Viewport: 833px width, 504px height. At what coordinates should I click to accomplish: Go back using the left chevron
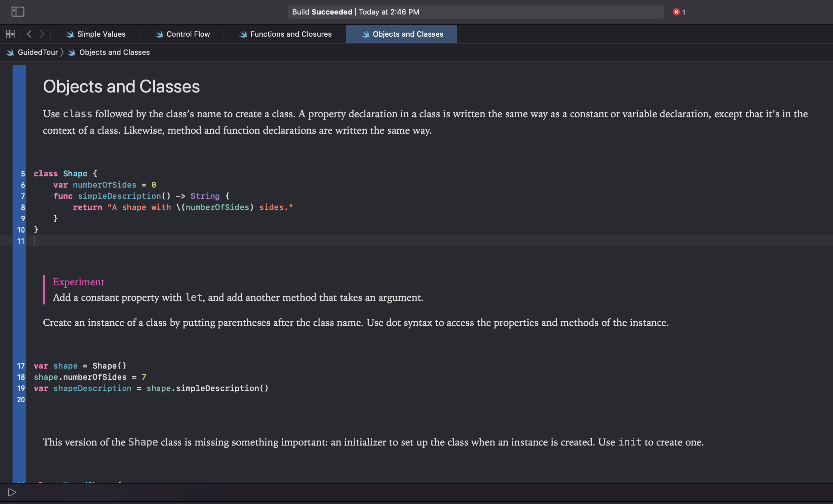coord(29,34)
